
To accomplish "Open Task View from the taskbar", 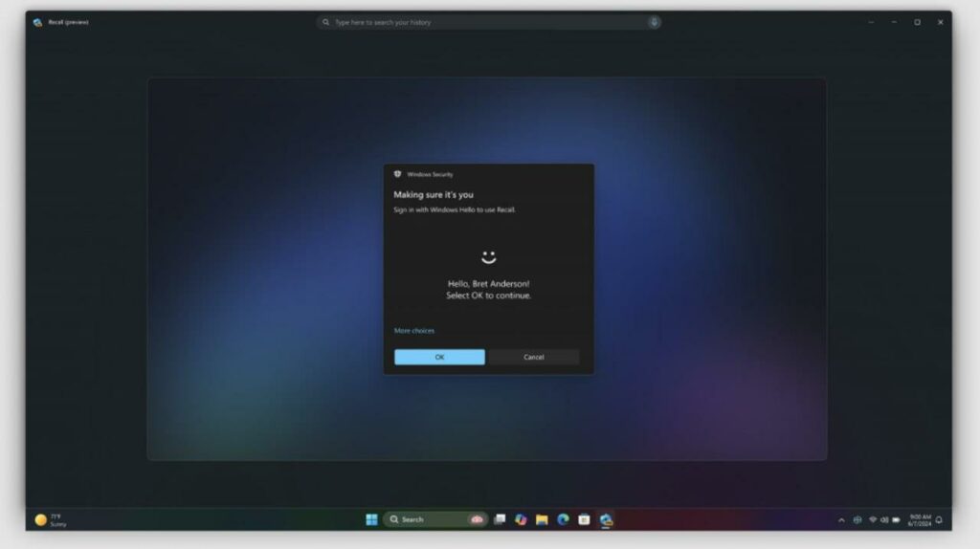I will click(500, 519).
